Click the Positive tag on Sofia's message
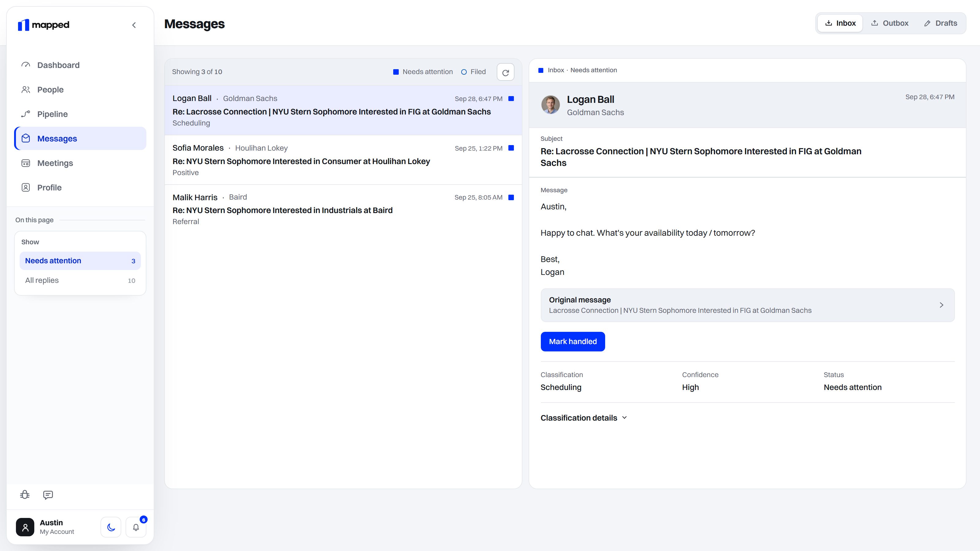 point(185,173)
